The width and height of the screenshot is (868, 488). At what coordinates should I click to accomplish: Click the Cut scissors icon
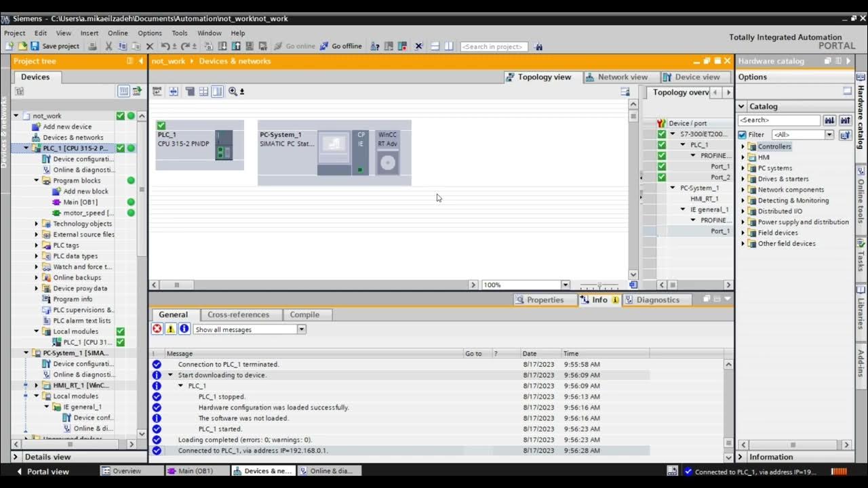108,46
